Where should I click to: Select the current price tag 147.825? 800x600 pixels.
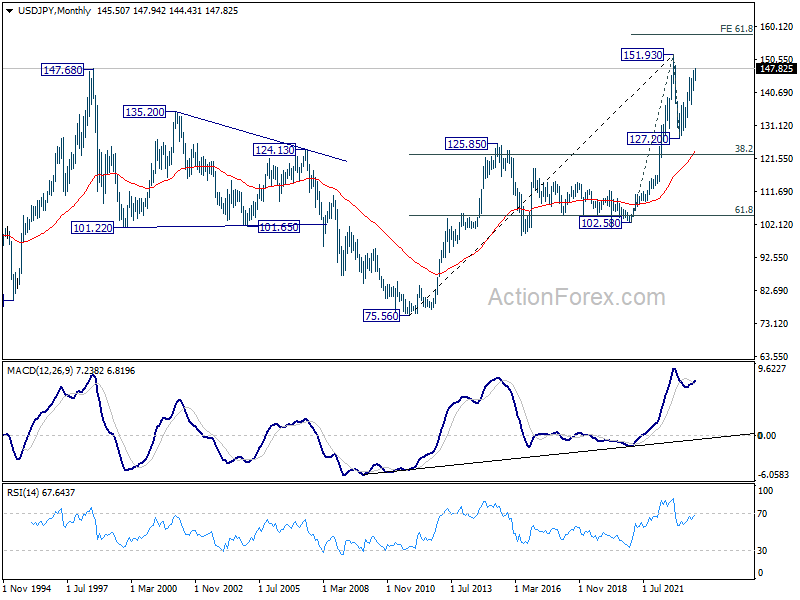coord(776,69)
